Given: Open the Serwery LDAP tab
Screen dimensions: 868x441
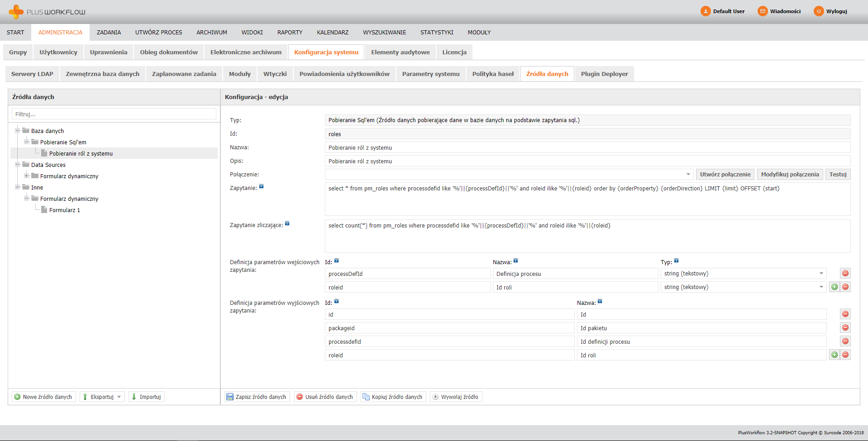Looking at the screenshot, I should pyautogui.click(x=32, y=74).
